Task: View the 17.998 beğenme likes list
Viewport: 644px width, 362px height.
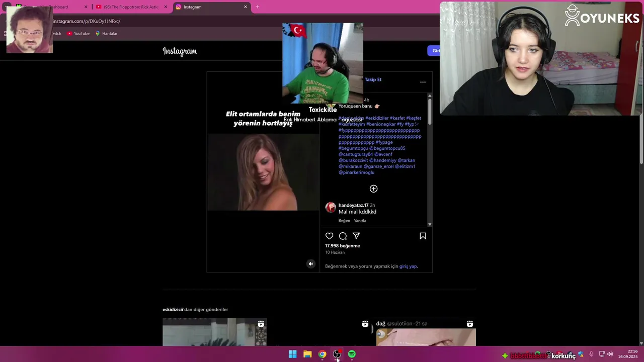Action: pos(342,246)
